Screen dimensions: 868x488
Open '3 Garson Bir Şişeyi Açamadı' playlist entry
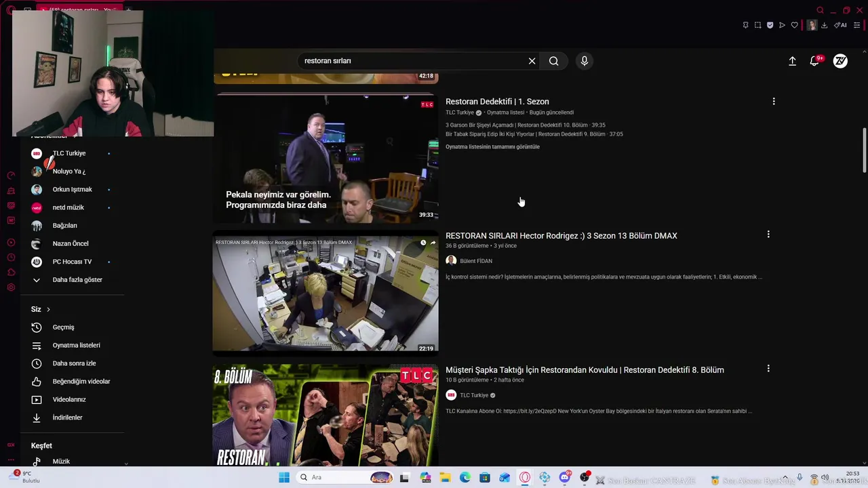tap(526, 125)
